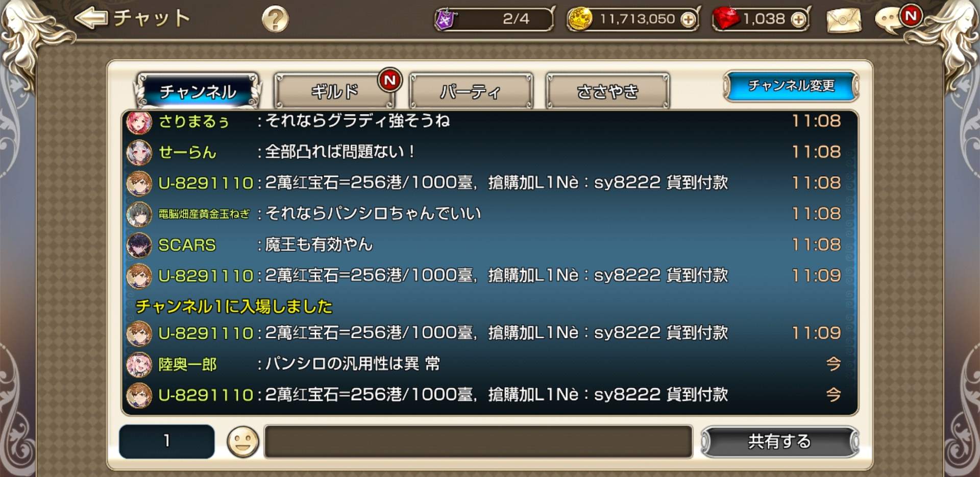
Task: Open the mail envelope icon
Action: (844, 20)
